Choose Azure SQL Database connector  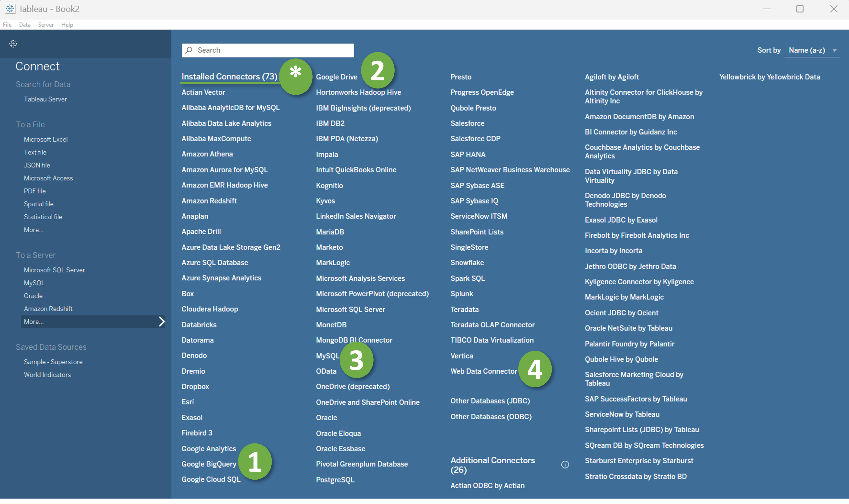coord(215,262)
